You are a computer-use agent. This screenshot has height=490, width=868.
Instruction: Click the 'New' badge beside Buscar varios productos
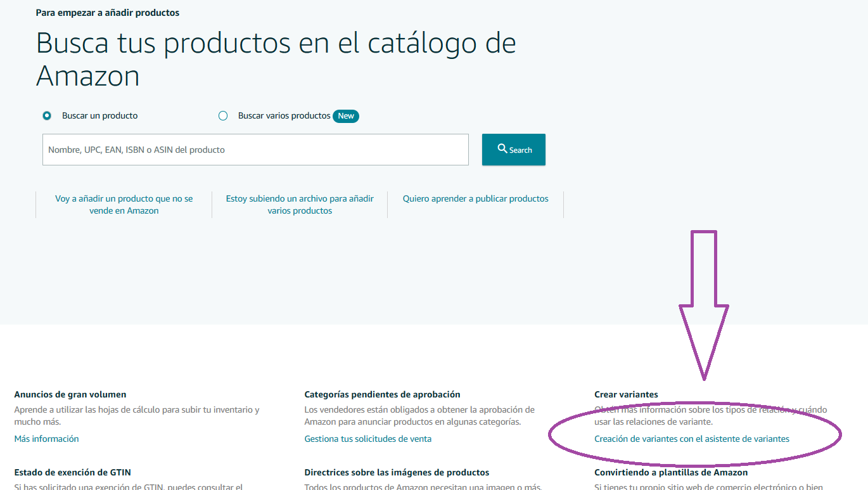[x=346, y=116]
